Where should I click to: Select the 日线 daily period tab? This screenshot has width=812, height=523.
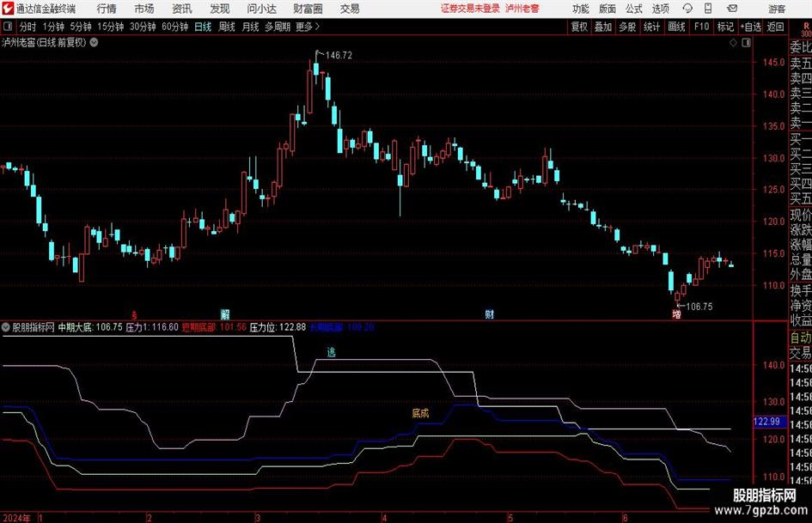[x=203, y=27]
